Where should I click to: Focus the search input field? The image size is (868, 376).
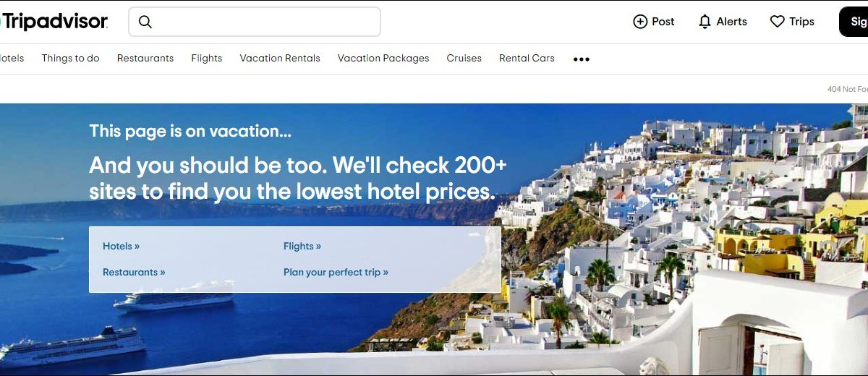[x=255, y=22]
